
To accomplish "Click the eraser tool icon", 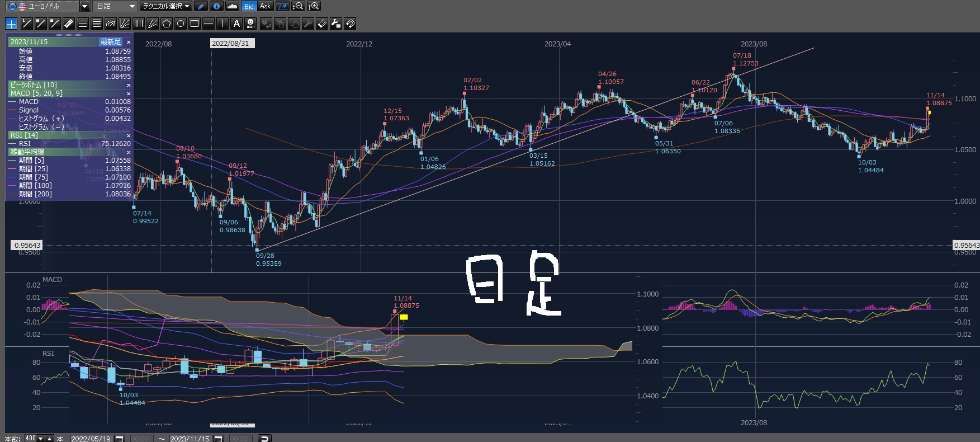I will coord(322,23).
